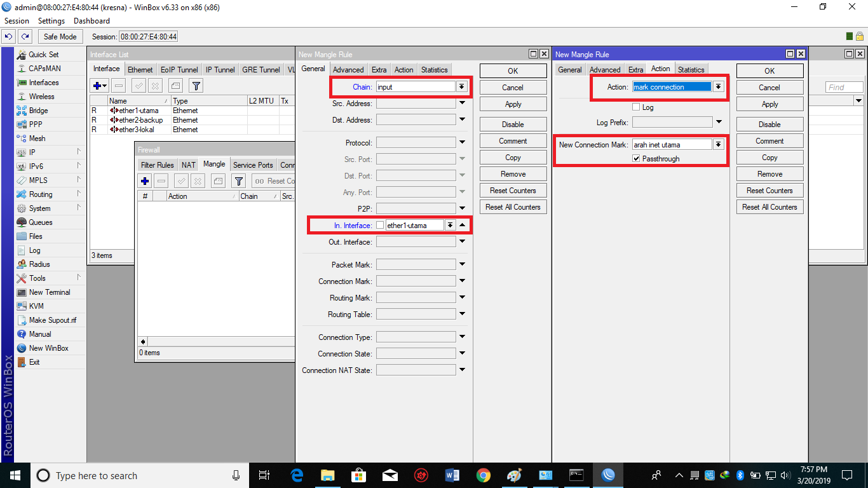Open the In. Interface dropdown showing ether1-utama

451,225
